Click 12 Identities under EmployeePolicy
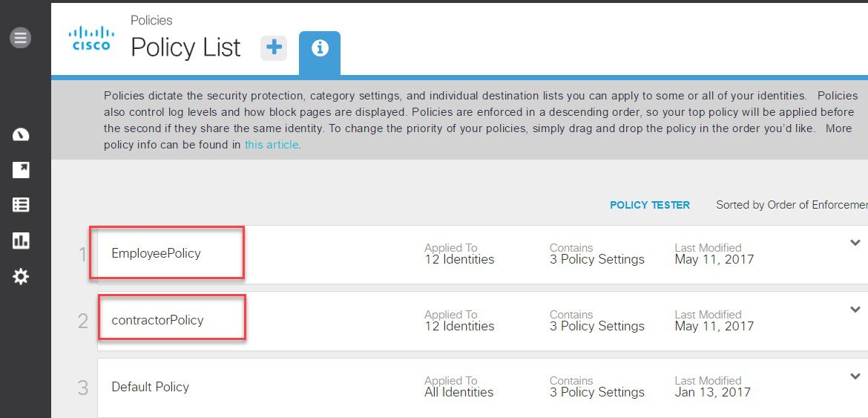The image size is (868, 418). pyautogui.click(x=459, y=259)
